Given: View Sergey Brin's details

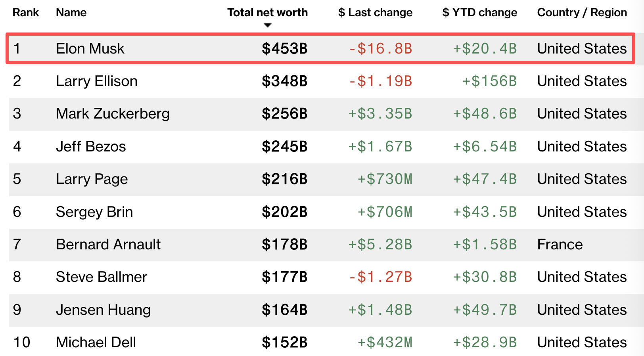Looking at the screenshot, I should coord(94,212).
